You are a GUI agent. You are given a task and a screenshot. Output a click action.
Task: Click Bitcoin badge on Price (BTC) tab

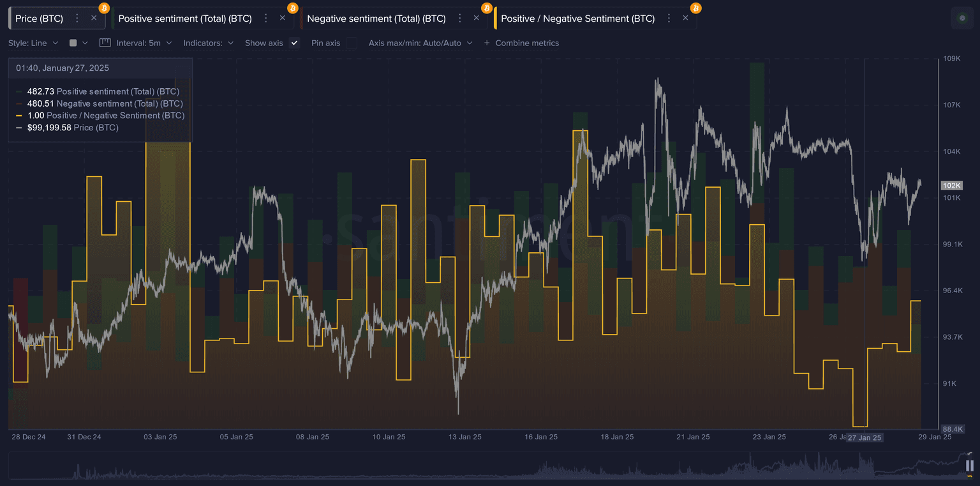pos(104,8)
